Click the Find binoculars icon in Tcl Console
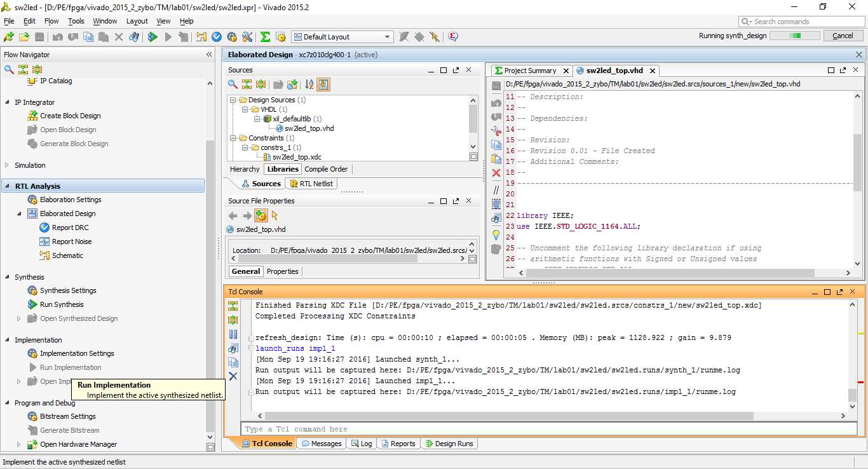 [233, 348]
